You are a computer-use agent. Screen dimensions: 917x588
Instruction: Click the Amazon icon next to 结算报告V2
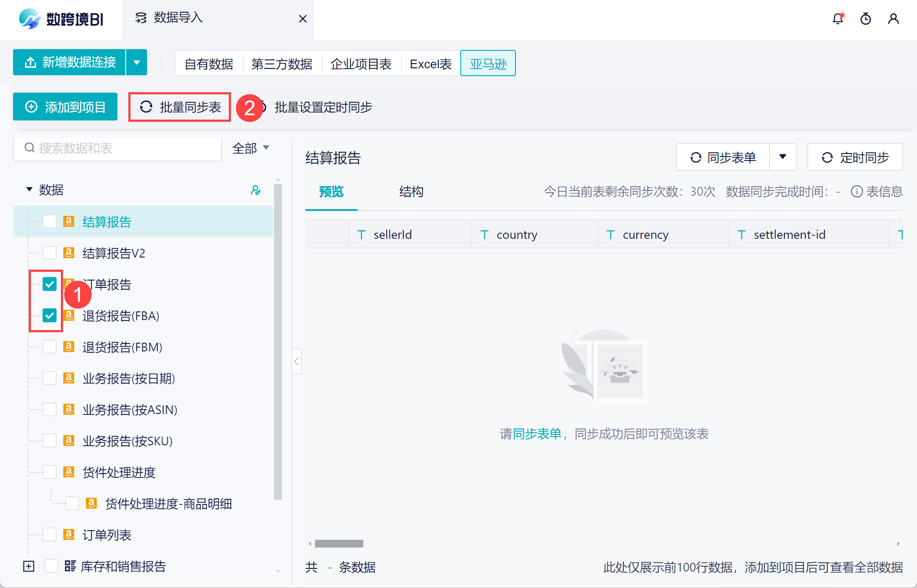69,253
